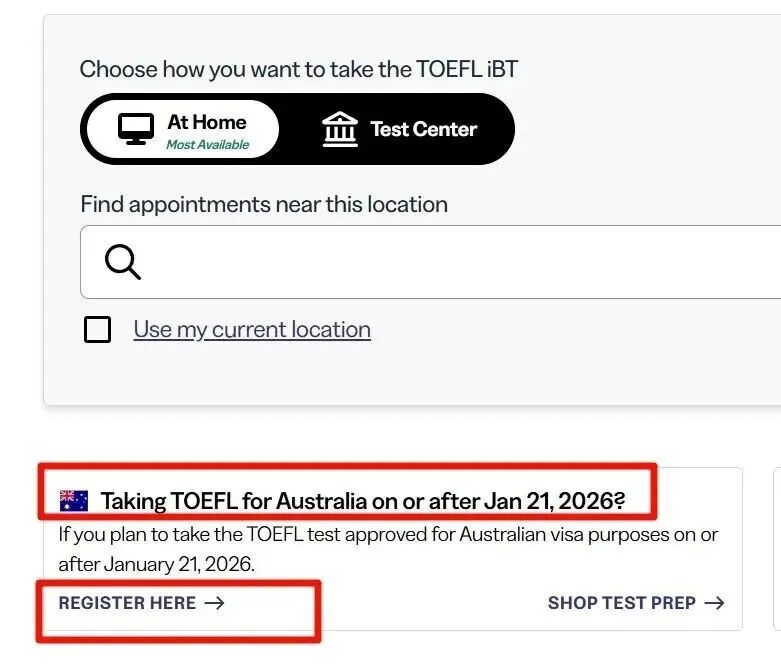The height and width of the screenshot is (665, 781).
Task: Follow the REGISTER HERE link
Action: [x=128, y=603]
